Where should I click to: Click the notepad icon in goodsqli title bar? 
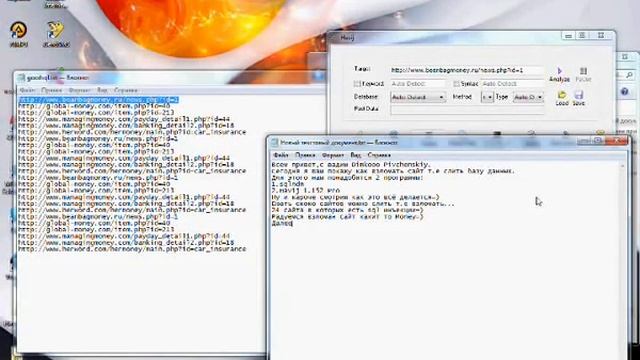(x=21, y=78)
